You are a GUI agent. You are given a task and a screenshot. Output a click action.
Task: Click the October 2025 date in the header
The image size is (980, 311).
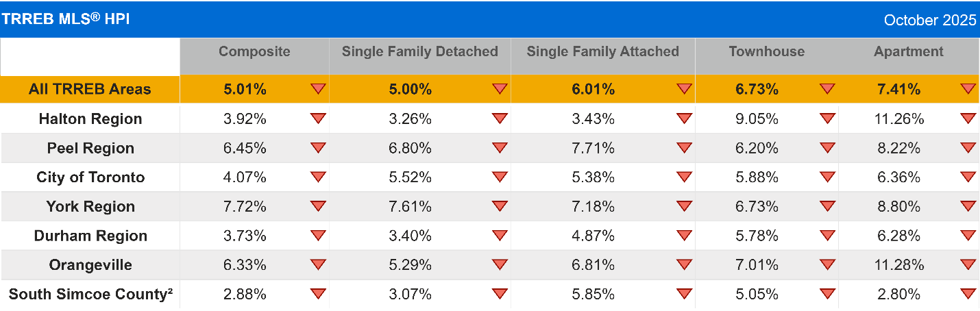coord(929,20)
